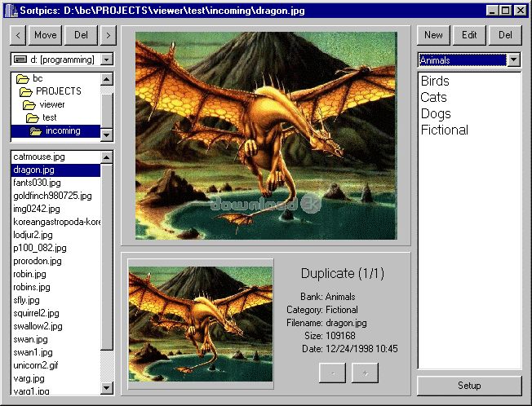This screenshot has width=532, height=406.
Task: Click the minus duplicate button
Action: tap(333, 373)
